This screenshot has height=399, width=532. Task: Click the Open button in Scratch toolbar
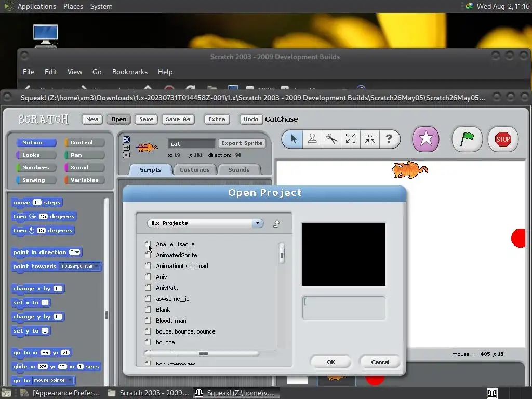[x=119, y=119]
